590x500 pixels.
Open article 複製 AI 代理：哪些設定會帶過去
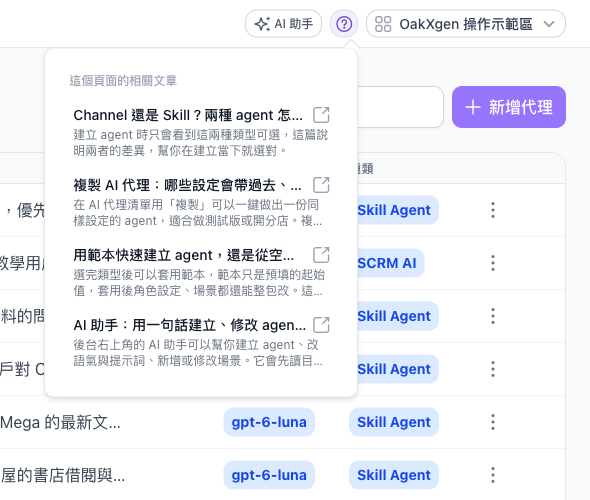point(187,185)
